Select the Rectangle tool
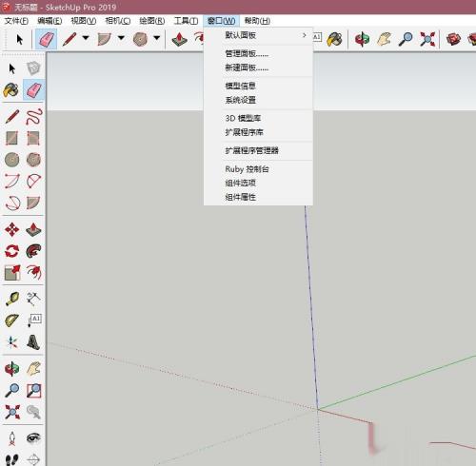476x466 pixels. [x=12, y=138]
